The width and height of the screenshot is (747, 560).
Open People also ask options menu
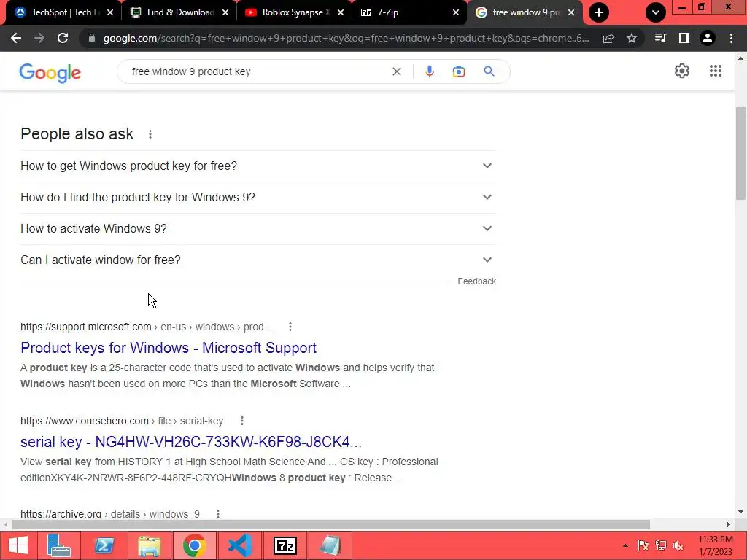point(150,134)
